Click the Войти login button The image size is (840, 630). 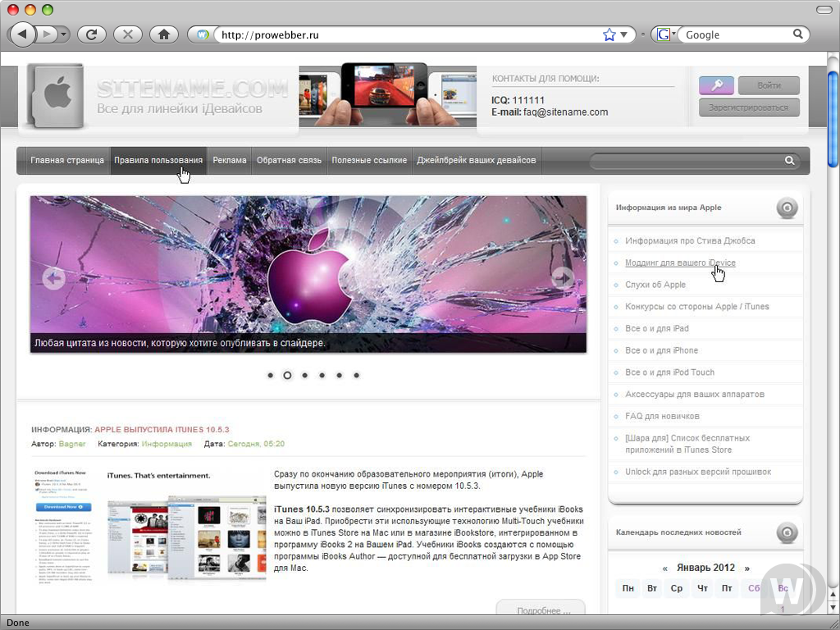click(769, 85)
